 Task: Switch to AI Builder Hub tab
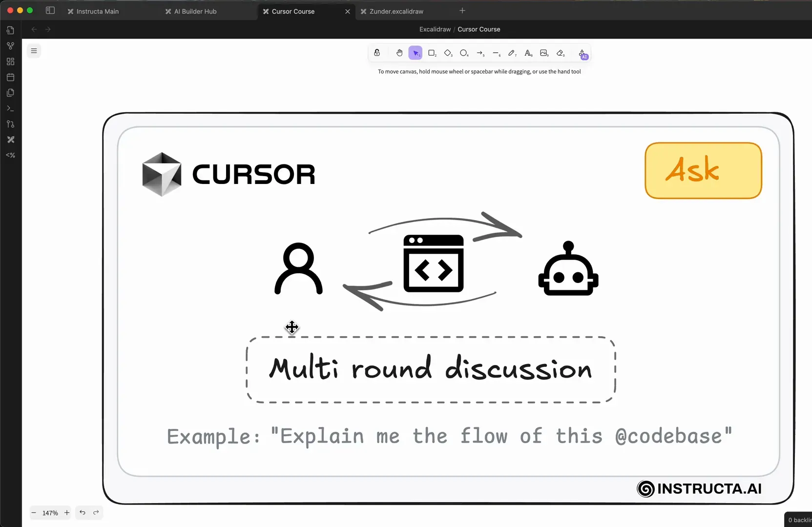point(195,11)
